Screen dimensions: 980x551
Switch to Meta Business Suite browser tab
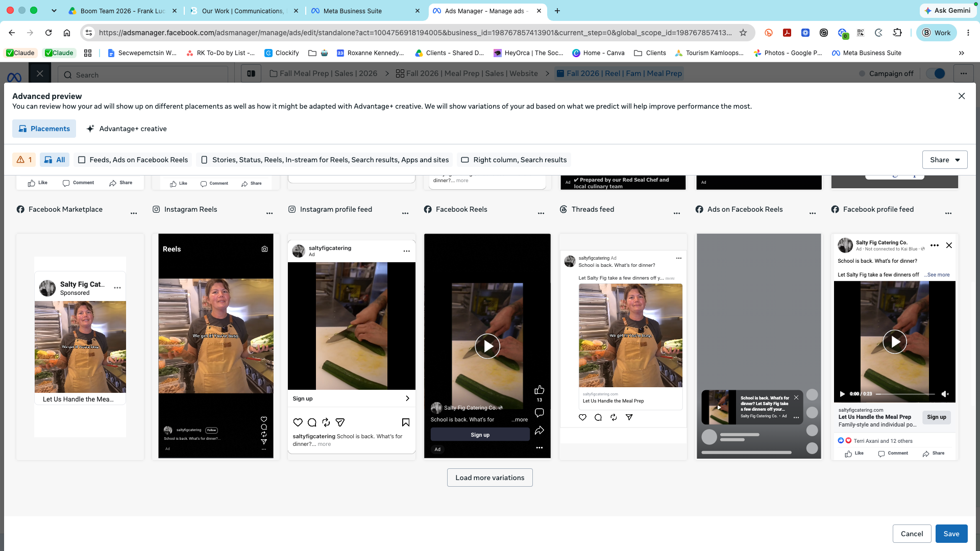(365, 11)
